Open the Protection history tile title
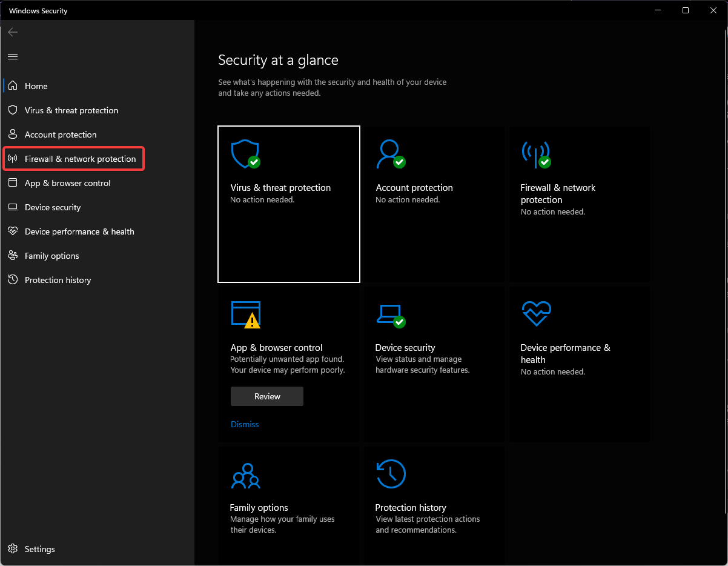Screen dimensions: 728x566 point(411,508)
